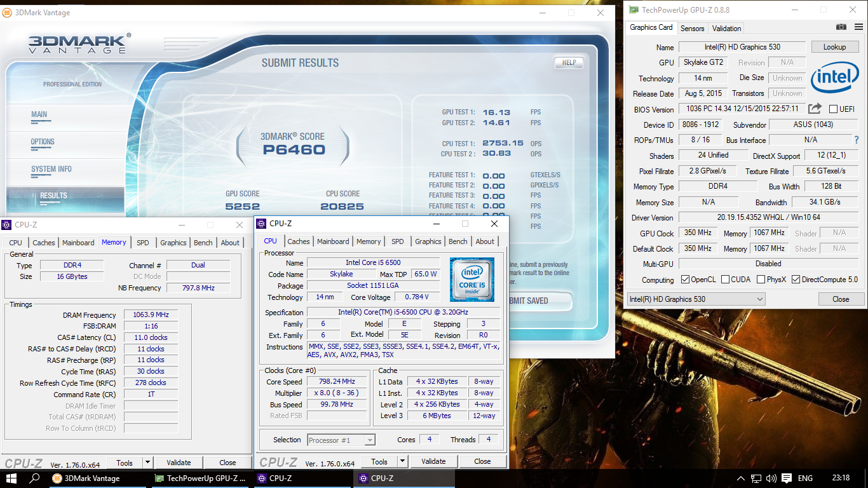868x488 pixels.
Task: Click Validate in front CPU-Z window
Action: coord(433,462)
